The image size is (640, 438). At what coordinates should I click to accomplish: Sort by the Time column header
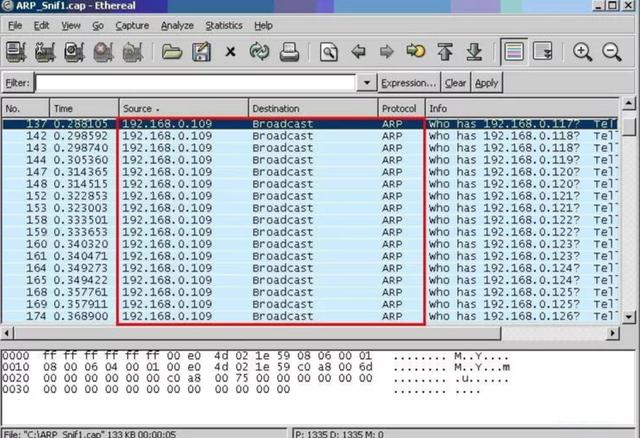[84, 109]
